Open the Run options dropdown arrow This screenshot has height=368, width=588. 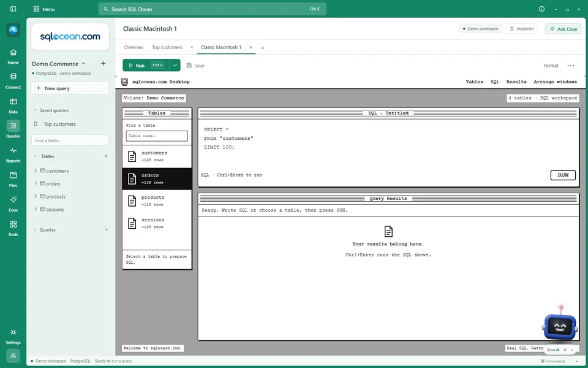pyautogui.click(x=175, y=66)
